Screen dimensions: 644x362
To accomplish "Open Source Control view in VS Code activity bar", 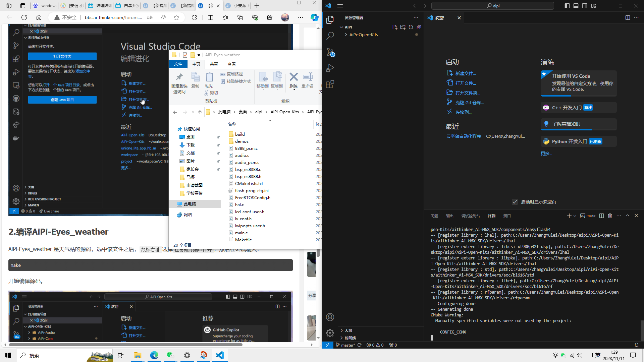I will coord(330,52).
